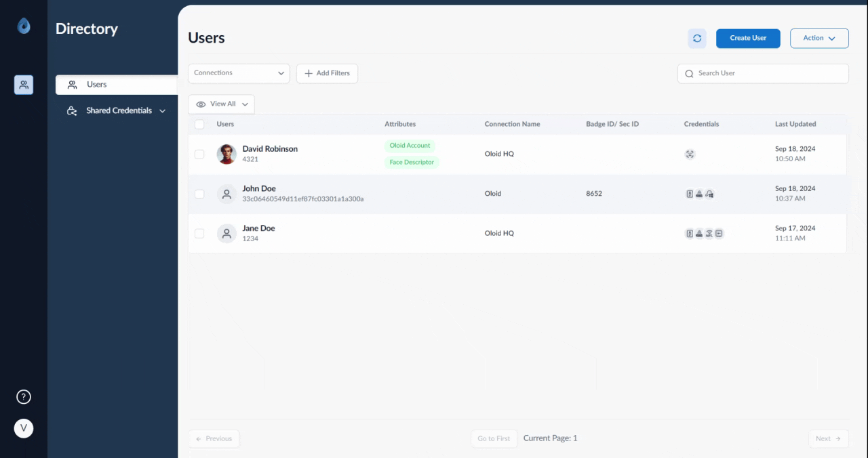Click John Doe's ID 33c06460549d11ef87fc03301a1a300a
Viewport: 868px width, 458px height.
tap(303, 199)
